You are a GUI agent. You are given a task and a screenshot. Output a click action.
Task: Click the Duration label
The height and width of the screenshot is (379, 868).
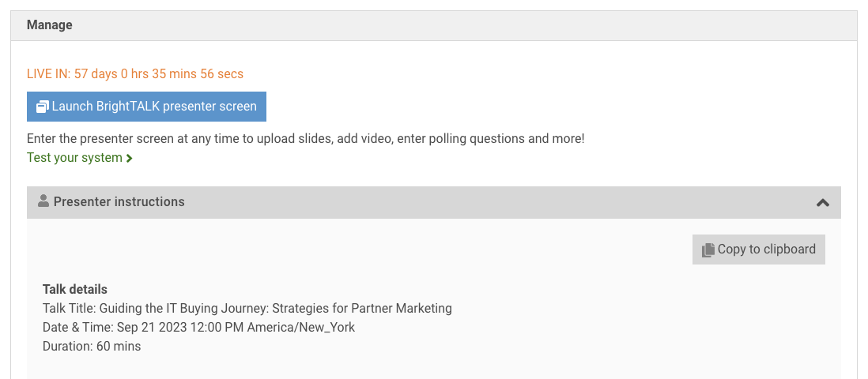tap(68, 346)
